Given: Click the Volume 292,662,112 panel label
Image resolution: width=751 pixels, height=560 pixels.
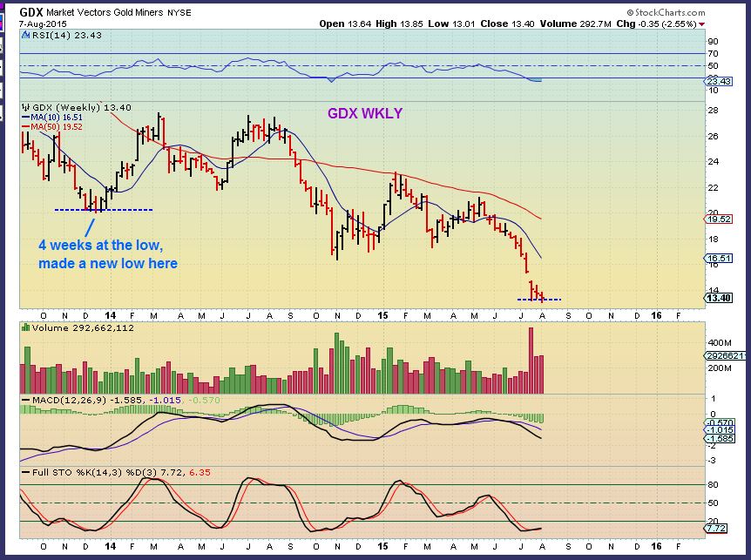Looking at the screenshot, I should [x=83, y=327].
